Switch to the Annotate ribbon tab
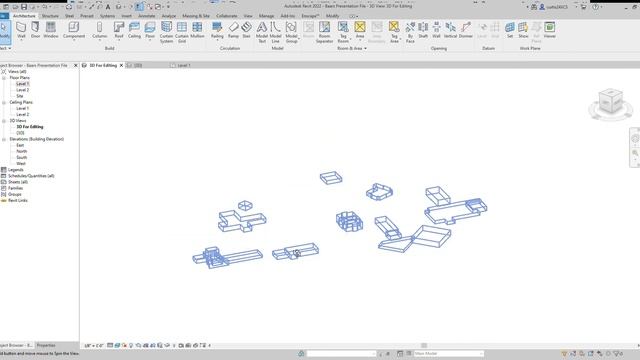 (147, 16)
